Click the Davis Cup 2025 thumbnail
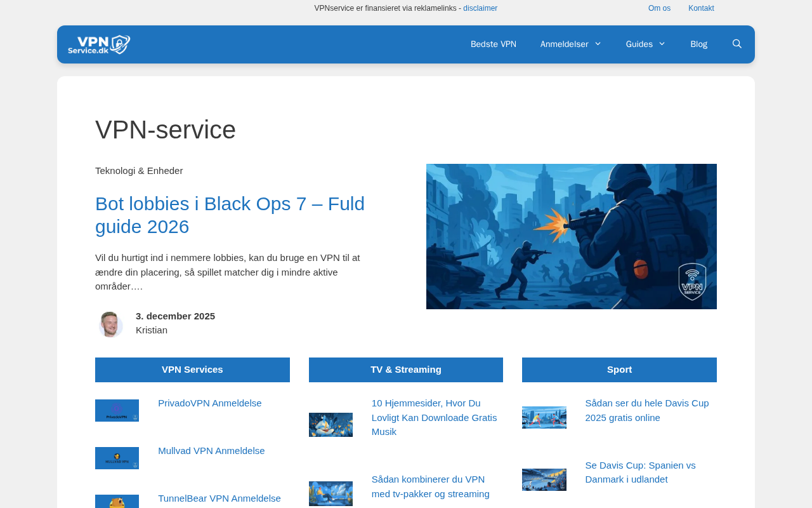812x508 pixels. coord(544,417)
